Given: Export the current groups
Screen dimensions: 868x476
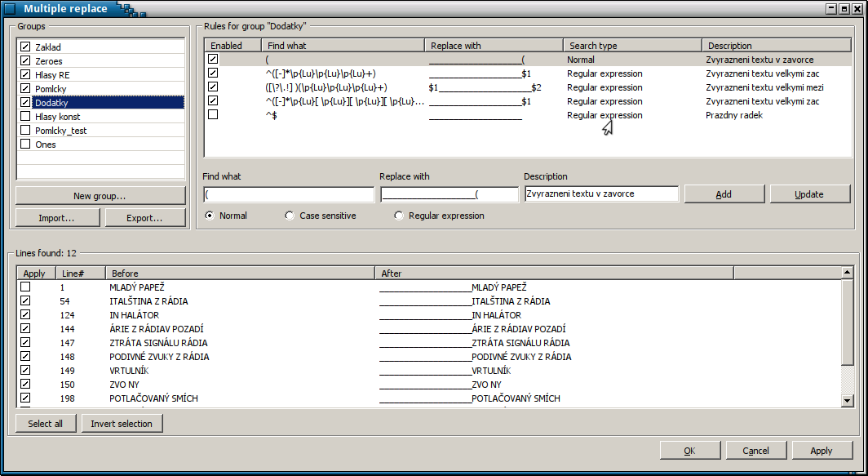Looking at the screenshot, I should (x=144, y=217).
